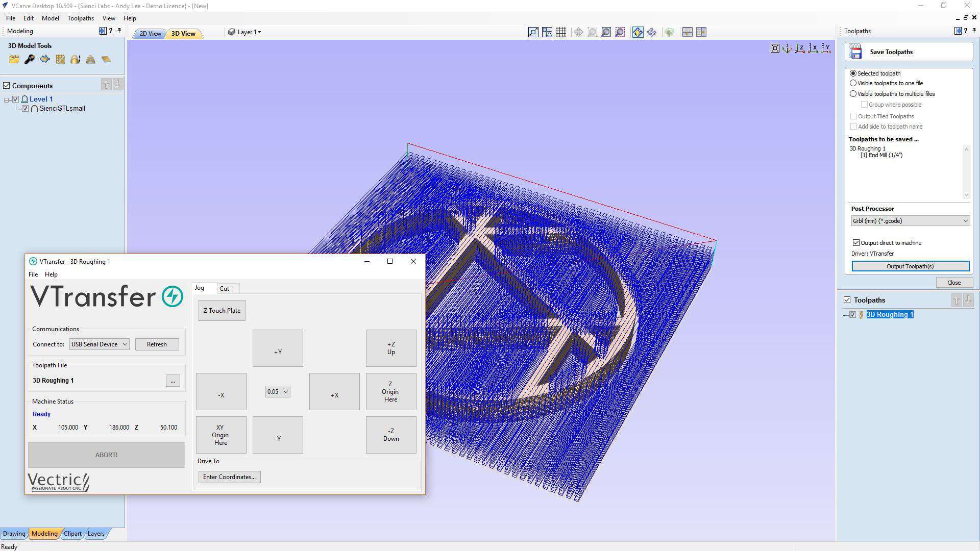Image resolution: width=980 pixels, height=551 pixels.
Task: Click the view along X axis icon
Action: [x=813, y=48]
